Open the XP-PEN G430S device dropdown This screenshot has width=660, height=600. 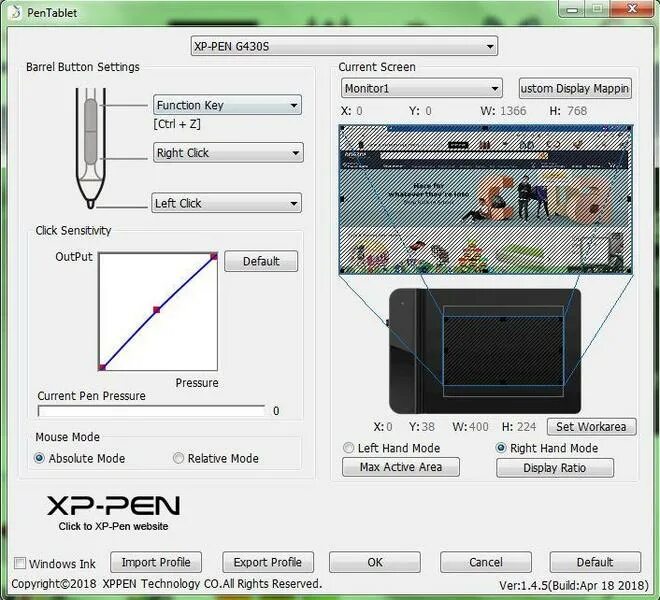tap(344, 46)
